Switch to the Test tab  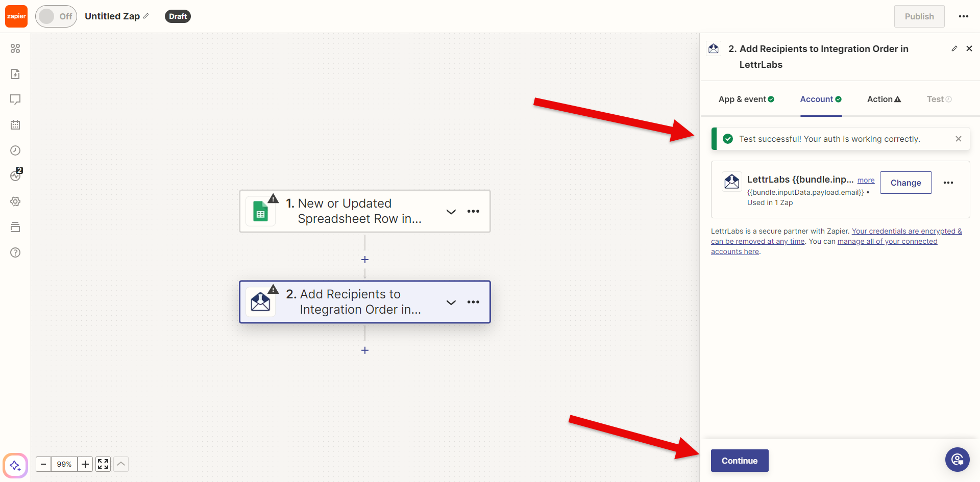tap(939, 99)
